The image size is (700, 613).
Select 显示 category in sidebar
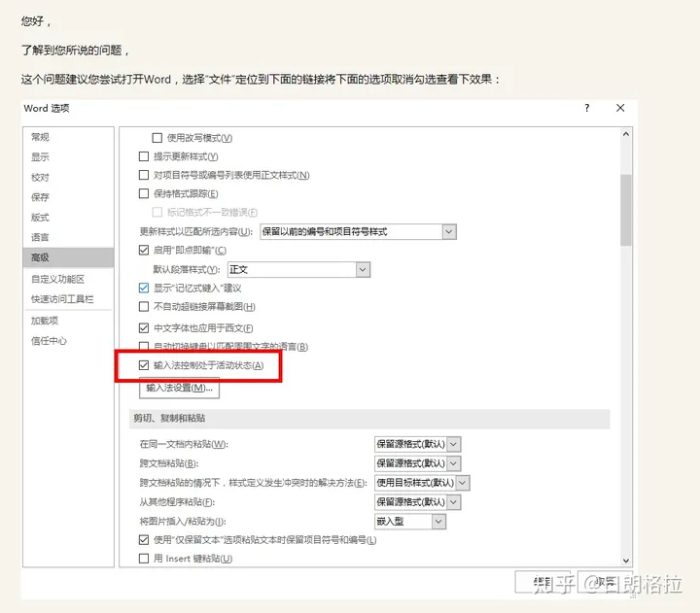point(69,157)
